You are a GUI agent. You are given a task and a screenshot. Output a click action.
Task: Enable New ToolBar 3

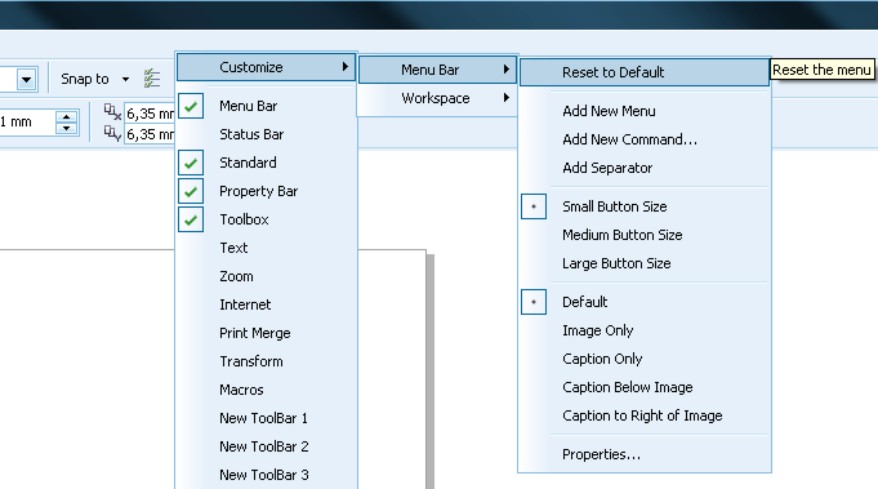[x=267, y=475]
